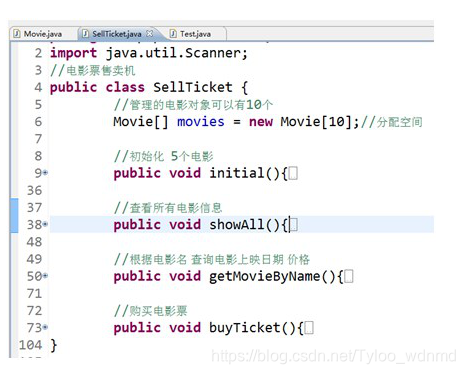Click folded-code box after initial(){
465x374 pixels.
(293, 173)
